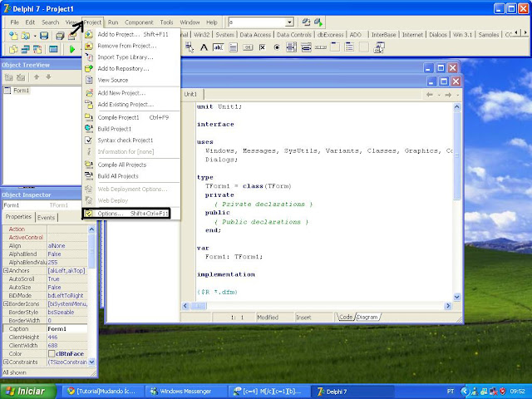Click the View Unit toolbar icon
Screen dimensions: 532x399
(x=13, y=50)
